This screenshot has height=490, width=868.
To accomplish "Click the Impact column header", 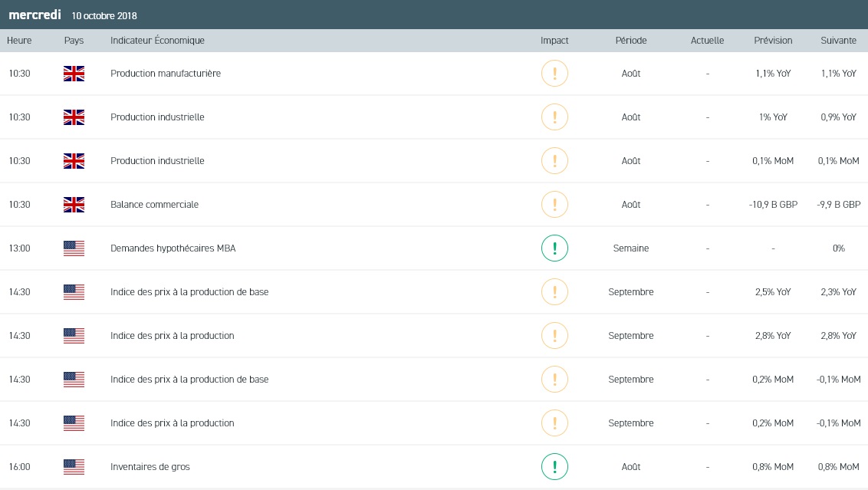I will [x=554, y=41].
